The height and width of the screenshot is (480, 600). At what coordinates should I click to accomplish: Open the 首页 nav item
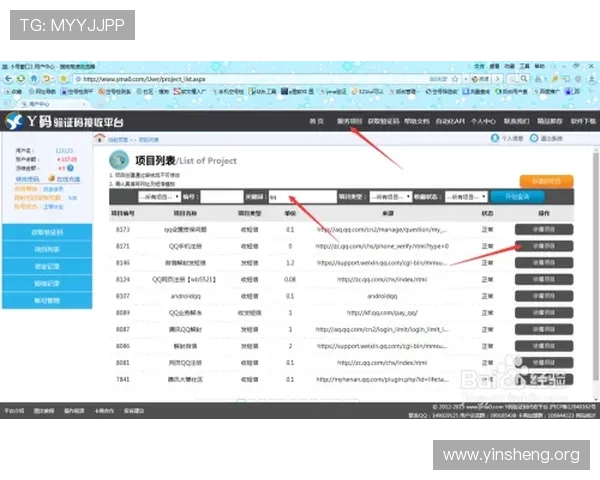click(316, 121)
